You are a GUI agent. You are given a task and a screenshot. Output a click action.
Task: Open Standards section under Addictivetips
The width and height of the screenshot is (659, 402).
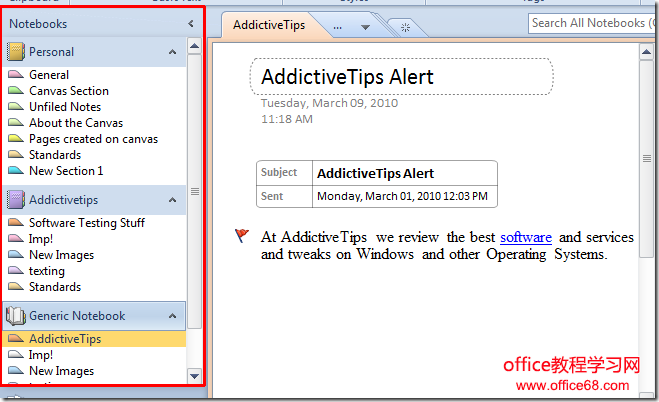[55, 286]
